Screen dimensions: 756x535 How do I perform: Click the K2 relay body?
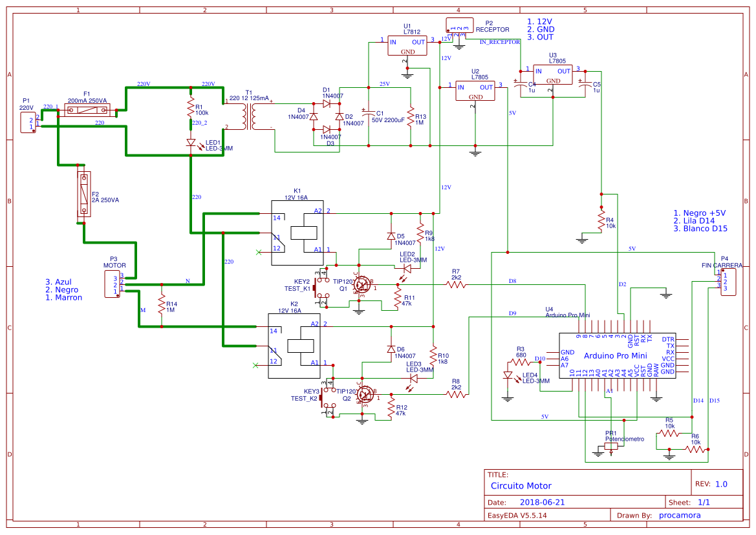point(294,346)
